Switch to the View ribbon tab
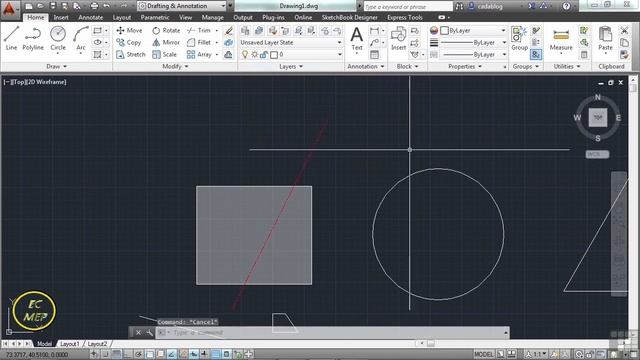The height and width of the screenshot is (360, 640). pyautogui.click(x=185, y=18)
